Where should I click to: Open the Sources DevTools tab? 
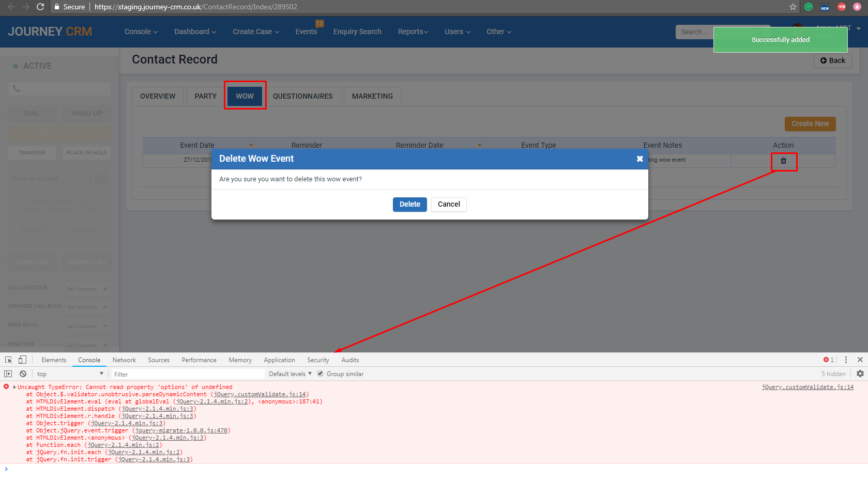click(159, 360)
